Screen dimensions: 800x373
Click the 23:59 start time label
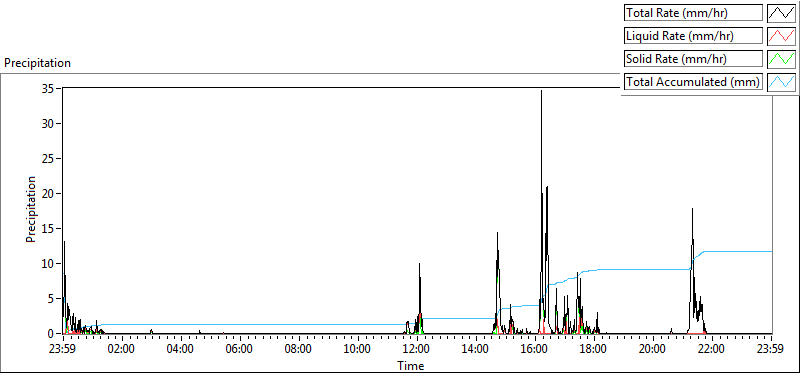coord(63,350)
